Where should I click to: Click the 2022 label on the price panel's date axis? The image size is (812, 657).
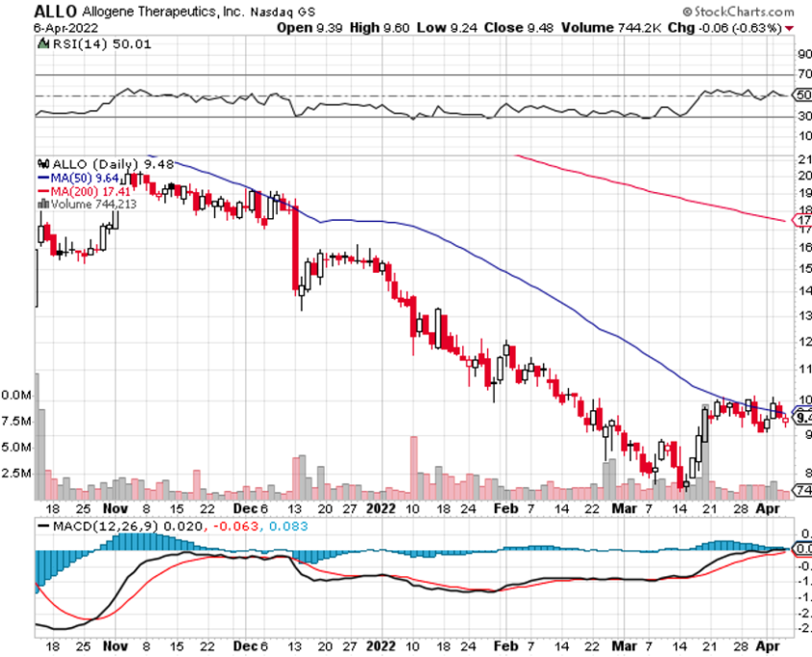381,508
